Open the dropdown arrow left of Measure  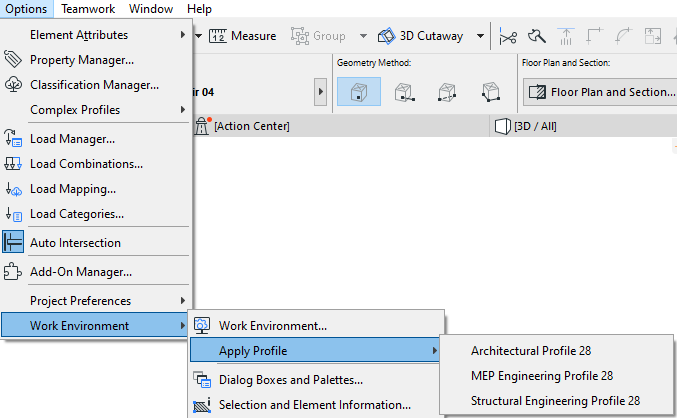click(198, 36)
